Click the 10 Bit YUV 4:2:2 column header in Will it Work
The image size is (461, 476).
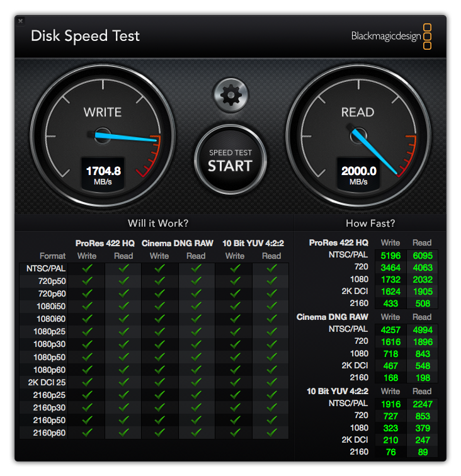coord(253,244)
